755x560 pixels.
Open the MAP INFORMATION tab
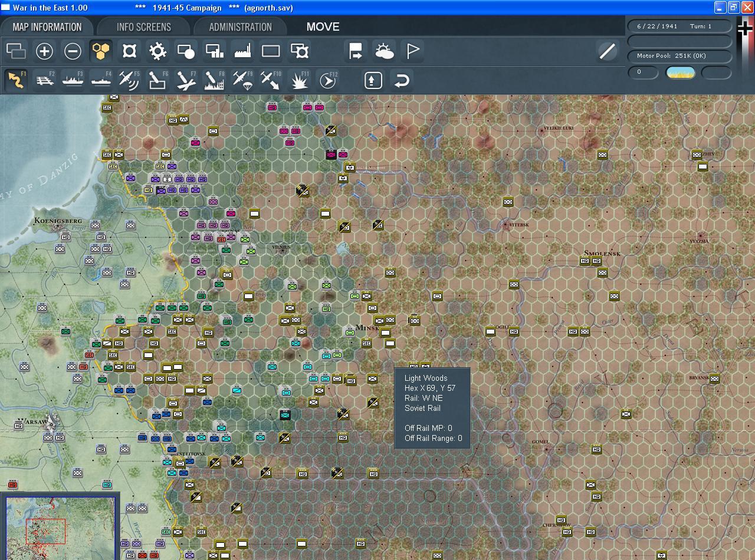click(x=47, y=27)
